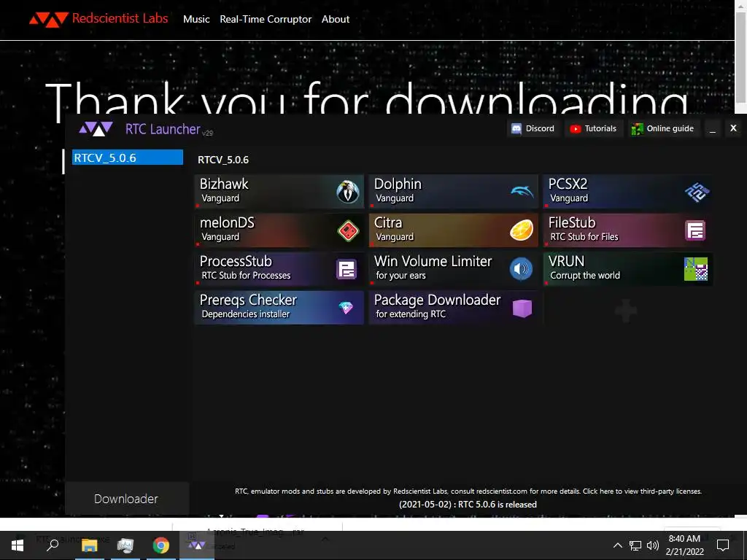Image resolution: width=747 pixels, height=560 pixels.
Task: Select the Dolphin Vanguard title text
Action: pyautogui.click(x=398, y=190)
